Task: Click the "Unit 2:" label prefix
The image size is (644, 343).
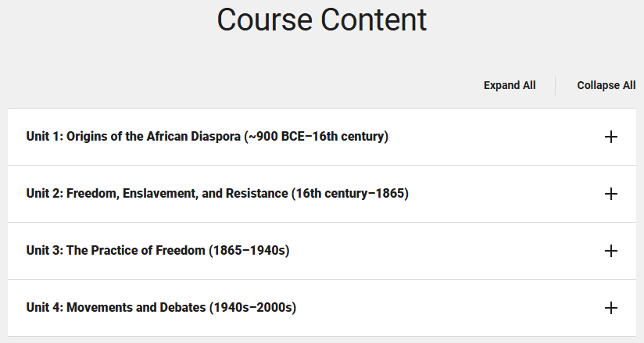Action: [x=45, y=194]
